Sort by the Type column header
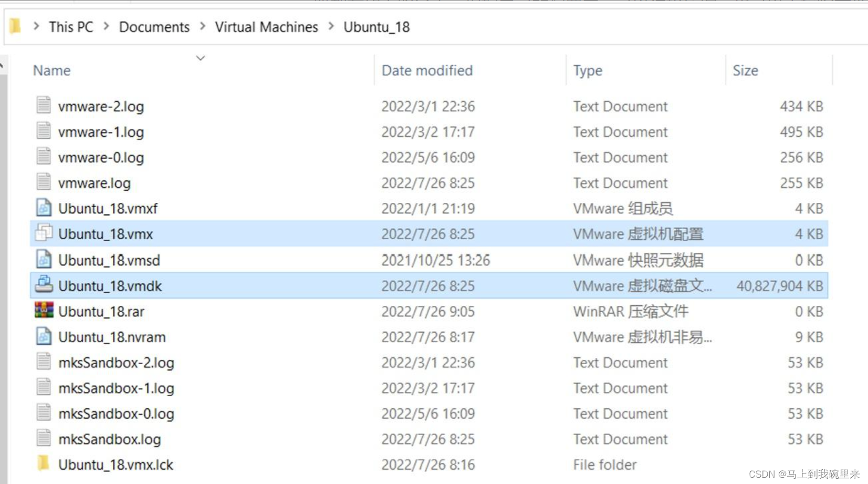The image size is (868, 484). 588,70
